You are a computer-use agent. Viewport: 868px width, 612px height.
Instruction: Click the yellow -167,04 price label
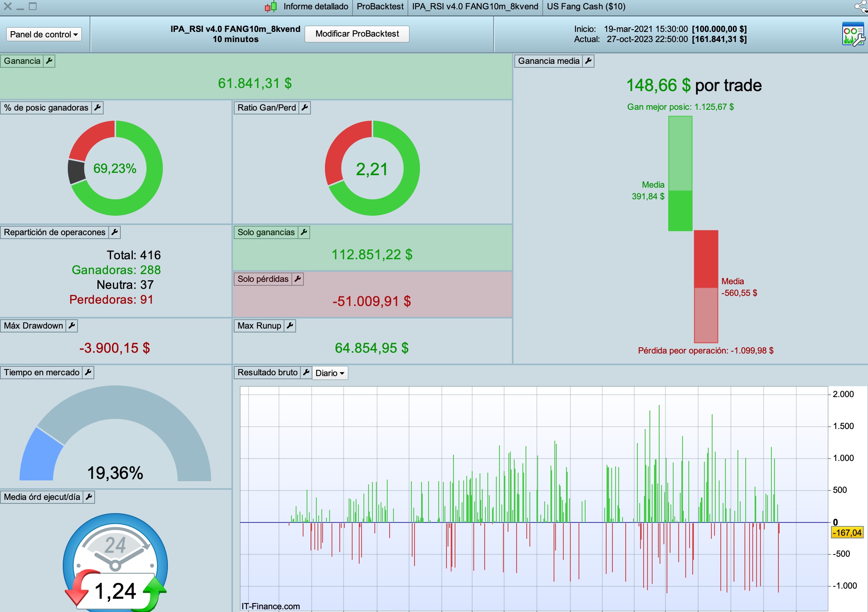click(847, 533)
